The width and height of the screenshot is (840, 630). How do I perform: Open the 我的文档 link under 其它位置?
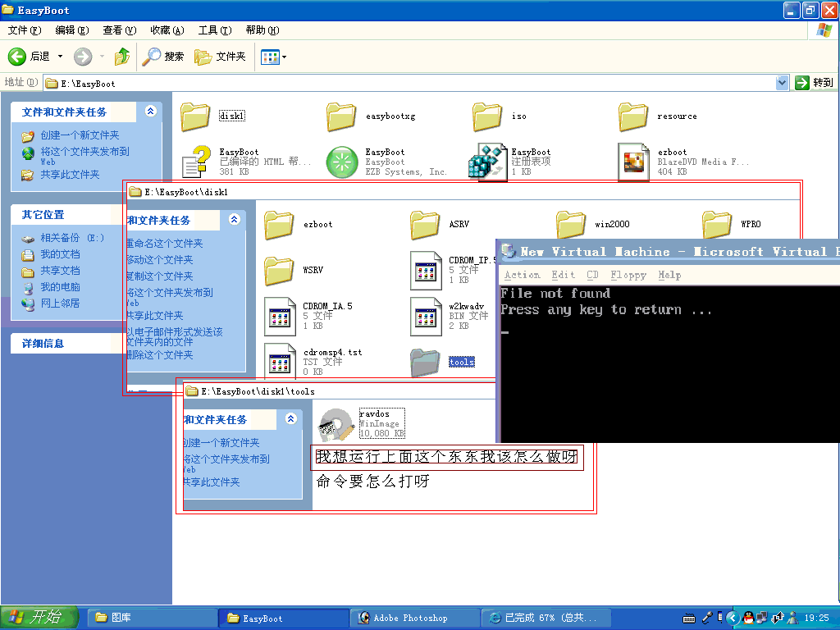pyautogui.click(x=60, y=254)
